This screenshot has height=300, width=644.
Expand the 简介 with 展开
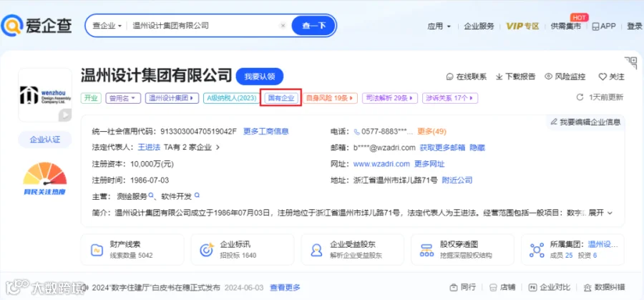pos(600,213)
